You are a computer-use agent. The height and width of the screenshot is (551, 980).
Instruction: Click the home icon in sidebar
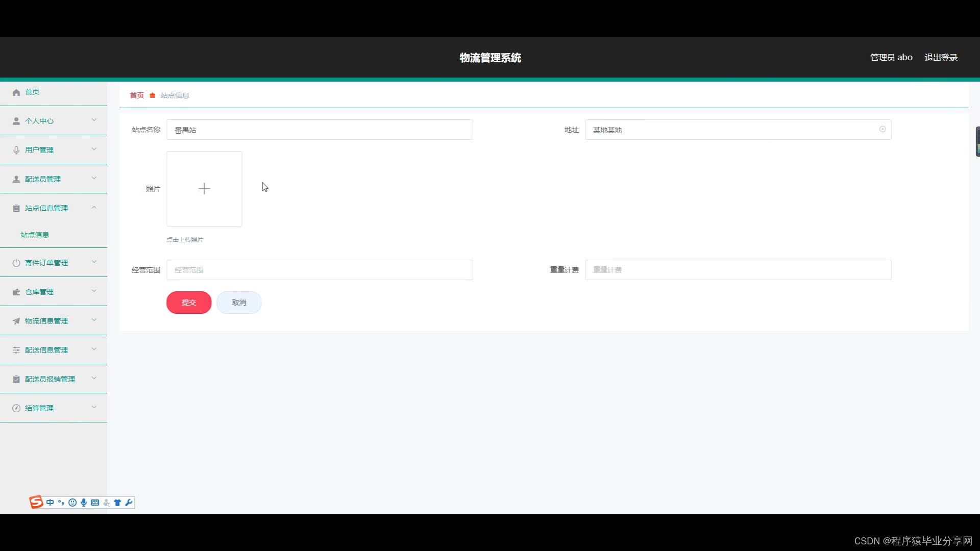tap(16, 92)
